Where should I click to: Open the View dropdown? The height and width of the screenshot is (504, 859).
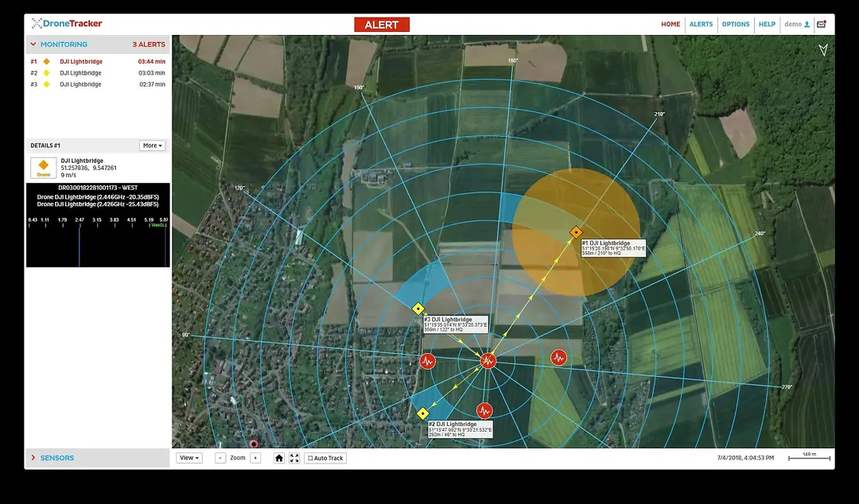(x=190, y=458)
